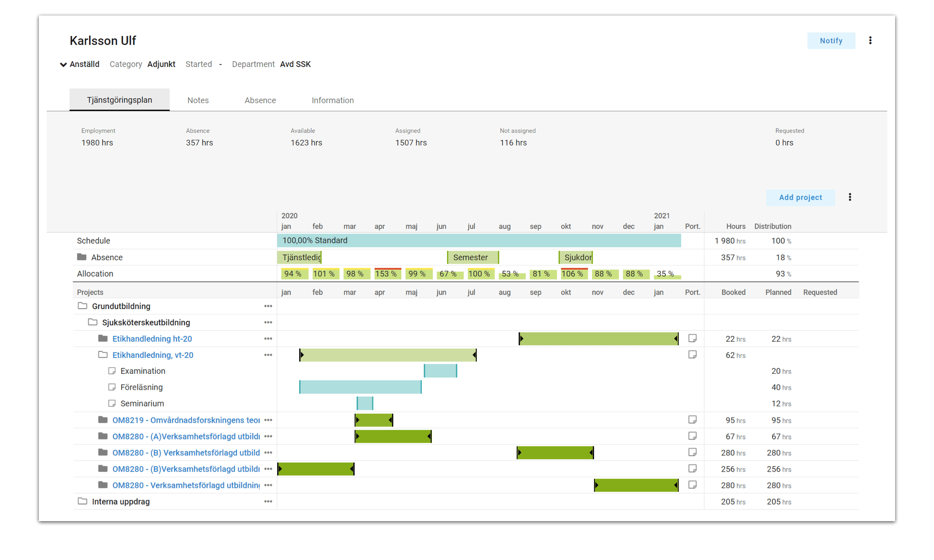The width and height of the screenshot is (934, 560).
Task: Collapse the Anställd details section
Action: coord(63,64)
